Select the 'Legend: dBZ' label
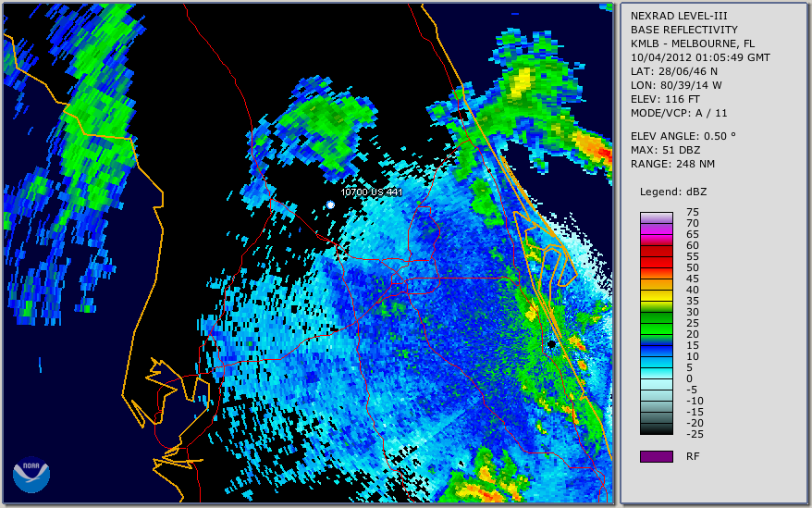 672,192
